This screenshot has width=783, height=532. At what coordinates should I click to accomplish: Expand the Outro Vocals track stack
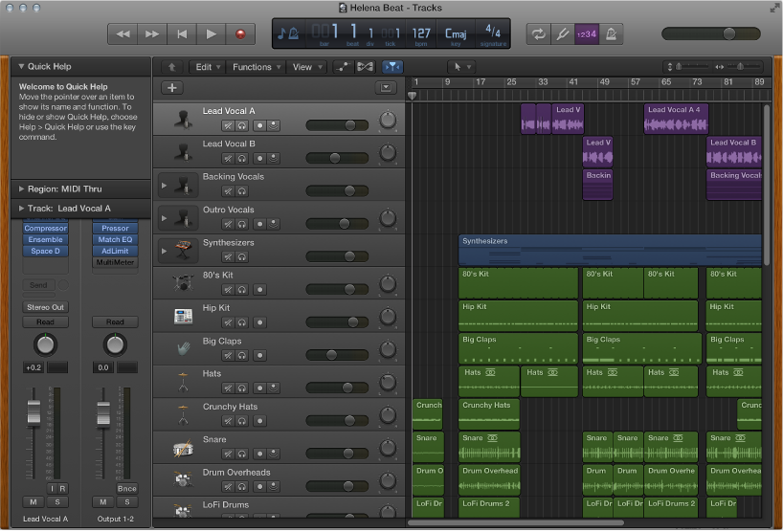pyautogui.click(x=165, y=218)
